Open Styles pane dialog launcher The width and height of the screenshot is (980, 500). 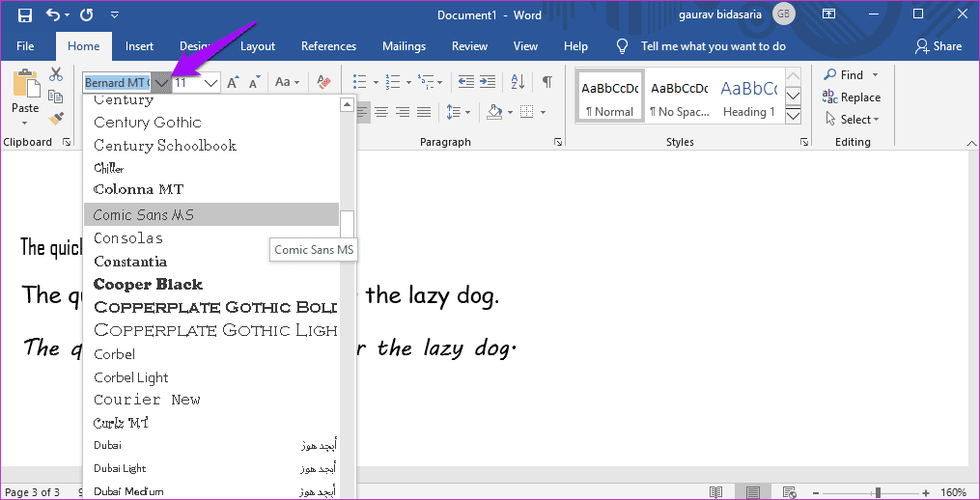(x=802, y=143)
